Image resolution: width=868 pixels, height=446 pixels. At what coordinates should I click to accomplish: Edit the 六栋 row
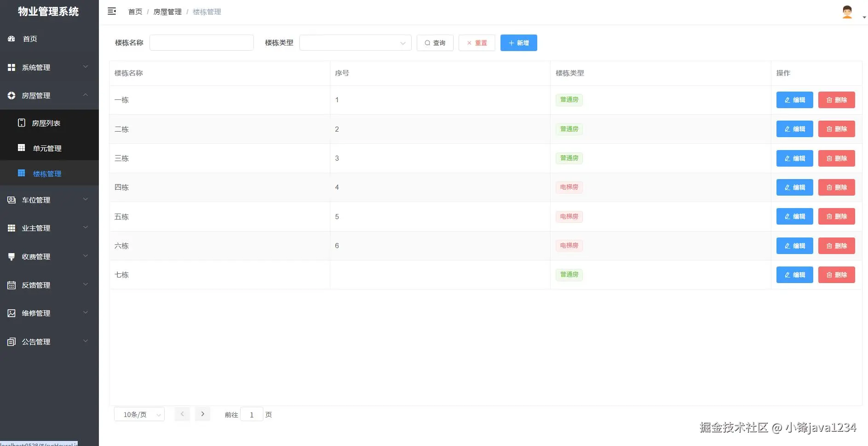click(794, 246)
